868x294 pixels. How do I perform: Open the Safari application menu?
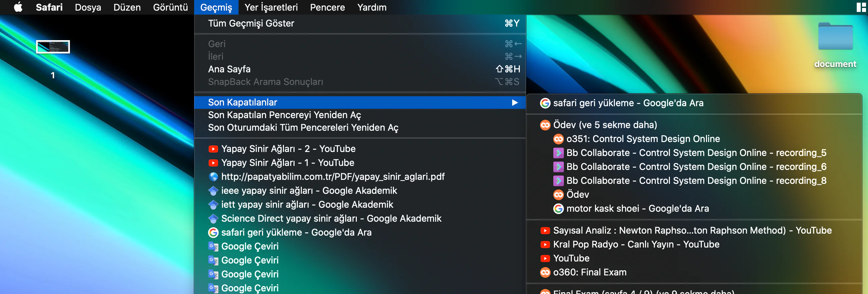(49, 7)
